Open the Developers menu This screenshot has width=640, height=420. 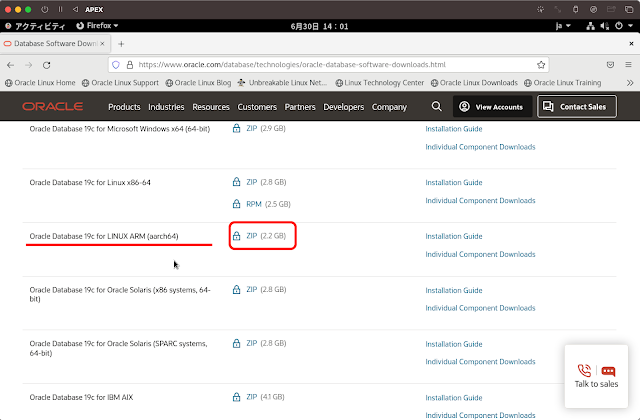click(344, 107)
